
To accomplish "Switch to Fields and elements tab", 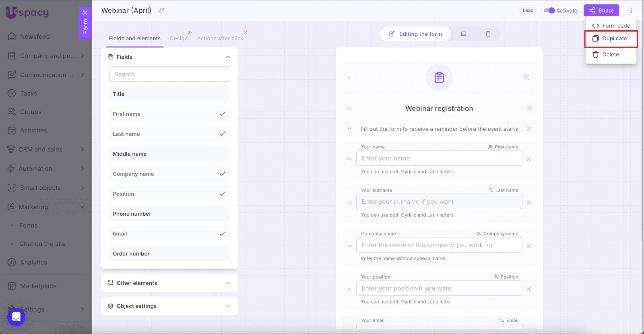I will (135, 38).
